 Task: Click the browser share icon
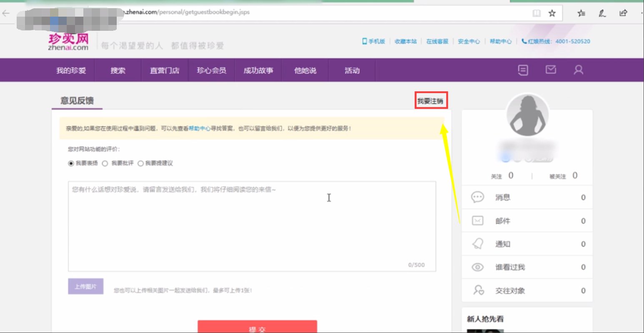pos(623,13)
